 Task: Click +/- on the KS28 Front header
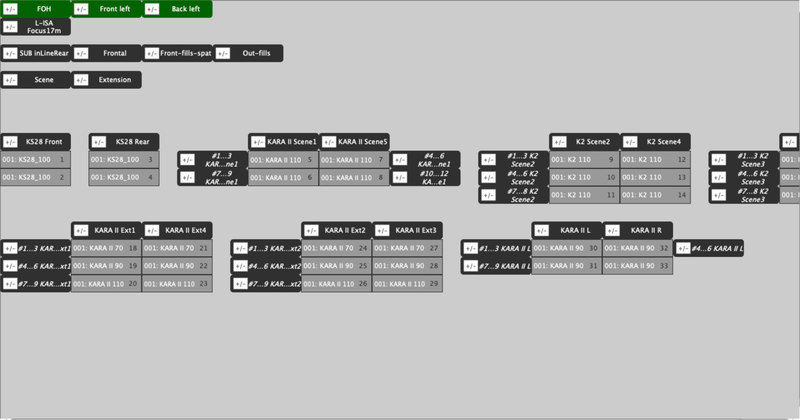pos(10,142)
